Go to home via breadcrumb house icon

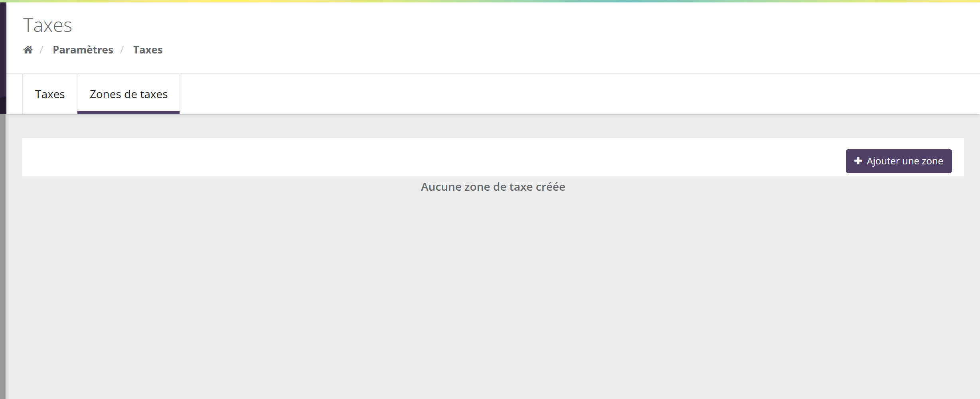pos(28,50)
